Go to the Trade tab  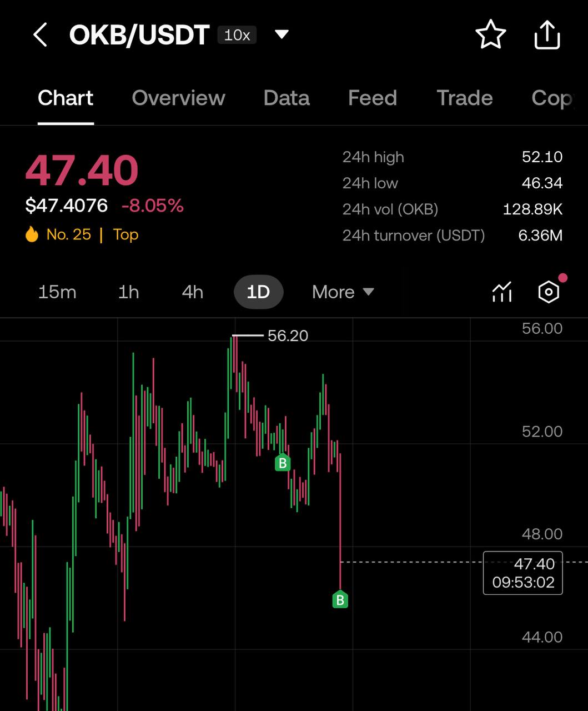click(x=465, y=98)
